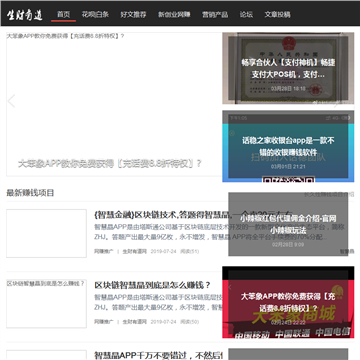Click the 03月01日 21:21 timestamp on the 话稳之家 card
This screenshot has width=360, height=360.
(288, 167)
